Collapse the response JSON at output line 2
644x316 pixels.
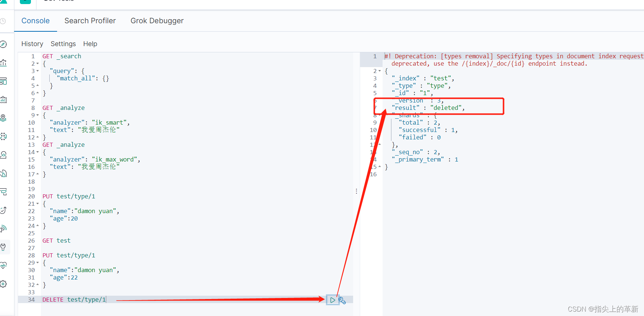click(x=380, y=71)
